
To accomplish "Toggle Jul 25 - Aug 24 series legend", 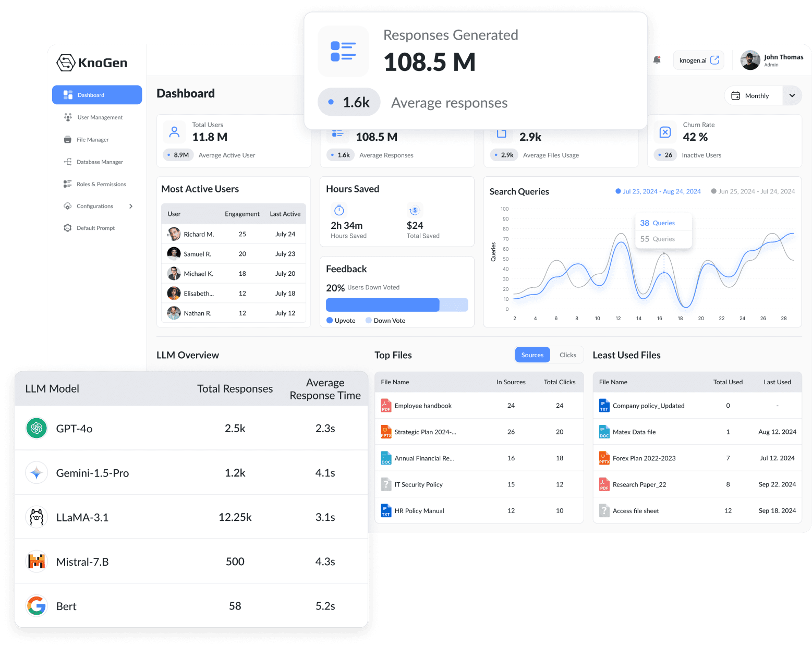I will coord(618,191).
